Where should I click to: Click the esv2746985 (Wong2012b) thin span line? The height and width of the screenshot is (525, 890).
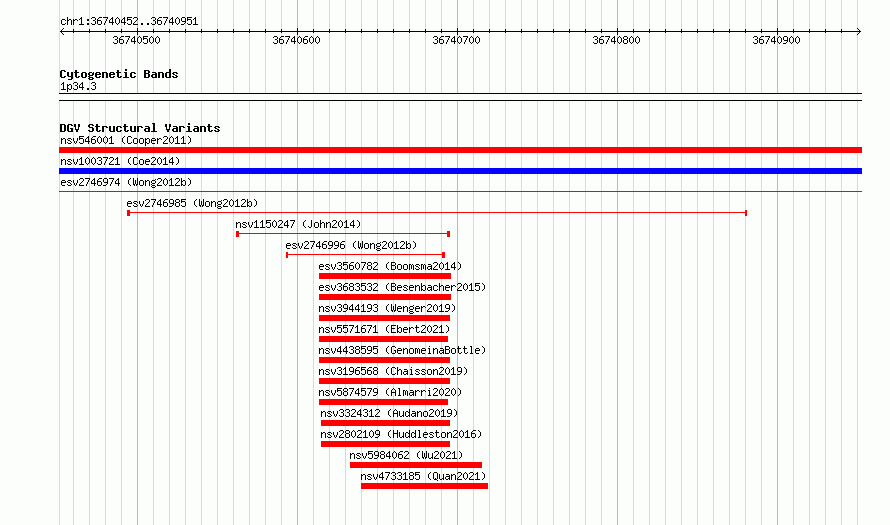coord(437,213)
